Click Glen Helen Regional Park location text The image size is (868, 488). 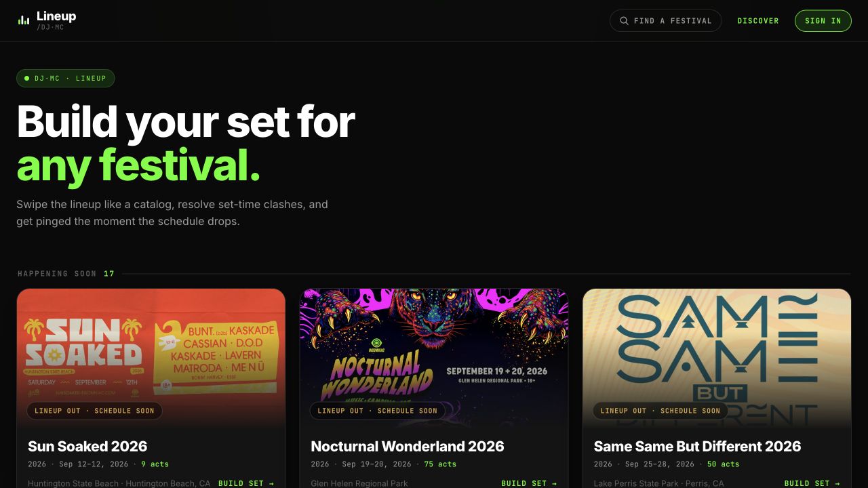pyautogui.click(x=359, y=483)
